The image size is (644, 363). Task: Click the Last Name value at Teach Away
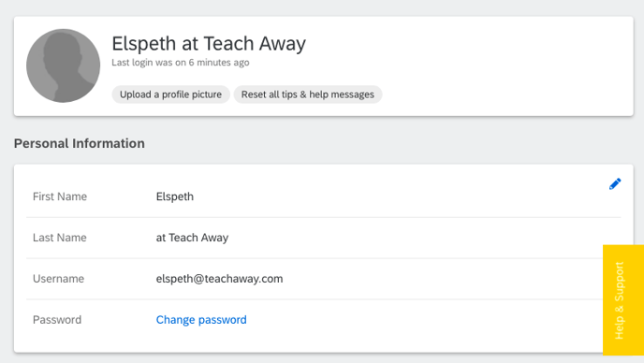(x=192, y=238)
